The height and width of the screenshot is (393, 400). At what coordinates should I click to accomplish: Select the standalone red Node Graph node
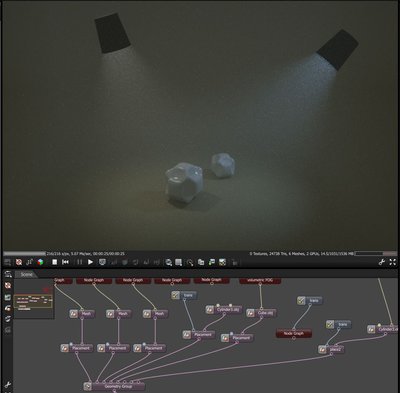tap(294, 333)
